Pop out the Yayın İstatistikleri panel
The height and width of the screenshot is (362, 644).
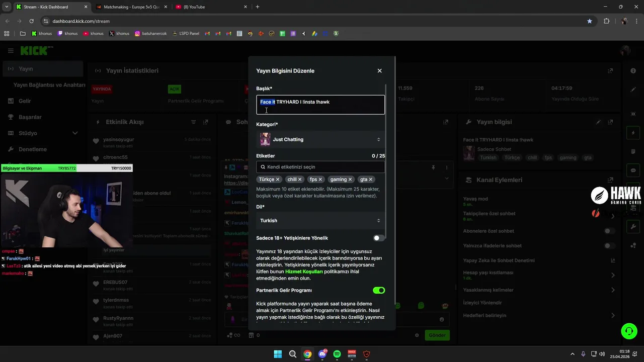click(610, 71)
